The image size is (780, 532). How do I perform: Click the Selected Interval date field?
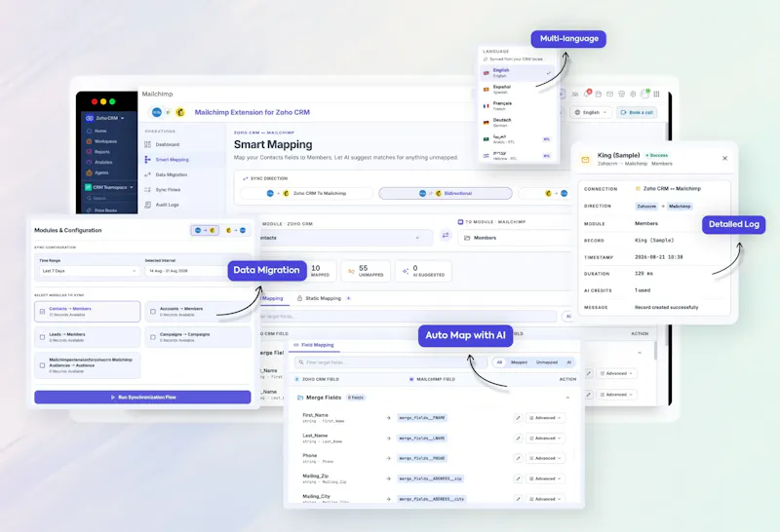[185, 271]
